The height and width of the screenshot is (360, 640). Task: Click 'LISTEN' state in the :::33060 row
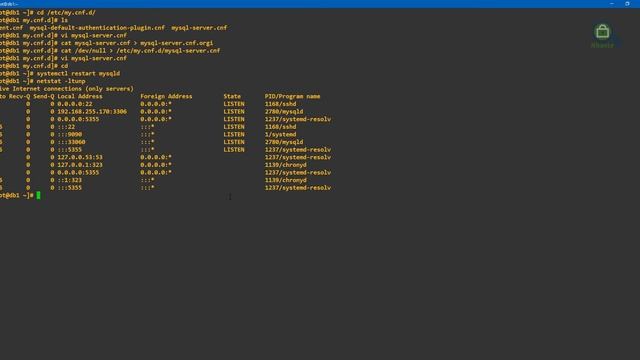[x=234, y=142]
